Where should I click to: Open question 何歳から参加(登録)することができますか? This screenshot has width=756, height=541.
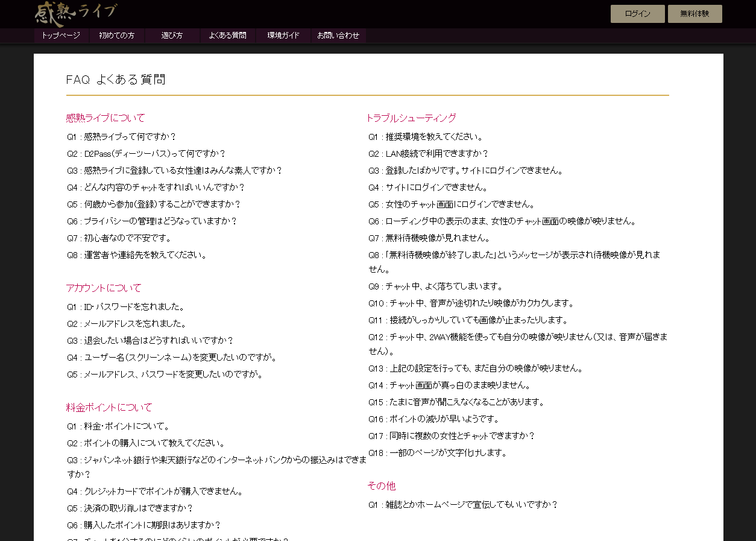[x=154, y=204]
